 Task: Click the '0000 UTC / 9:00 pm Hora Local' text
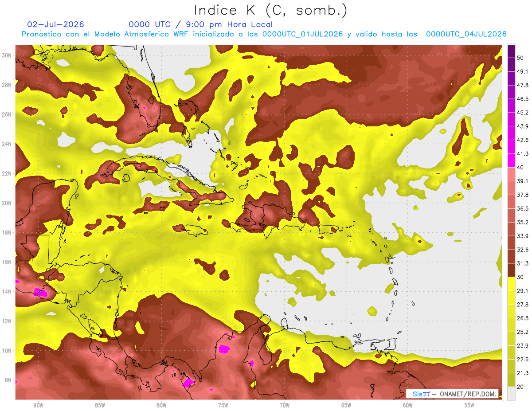coord(201,25)
